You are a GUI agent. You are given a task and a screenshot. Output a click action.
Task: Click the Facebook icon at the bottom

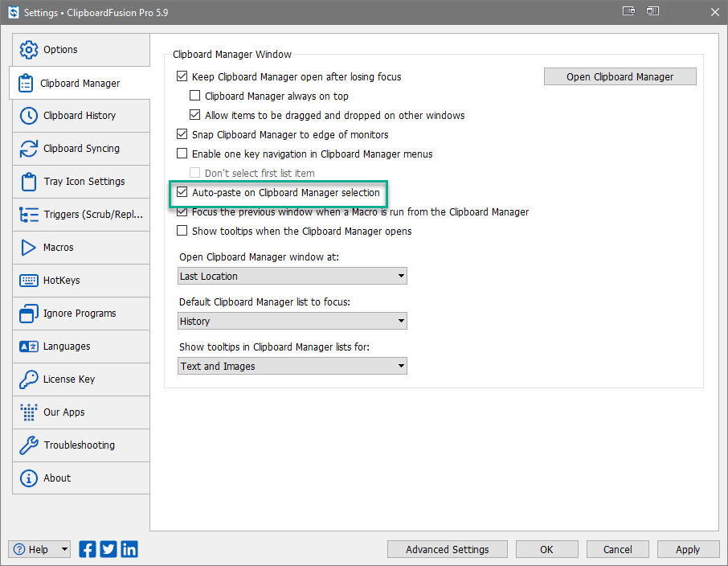pyautogui.click(x=87, y=549)
